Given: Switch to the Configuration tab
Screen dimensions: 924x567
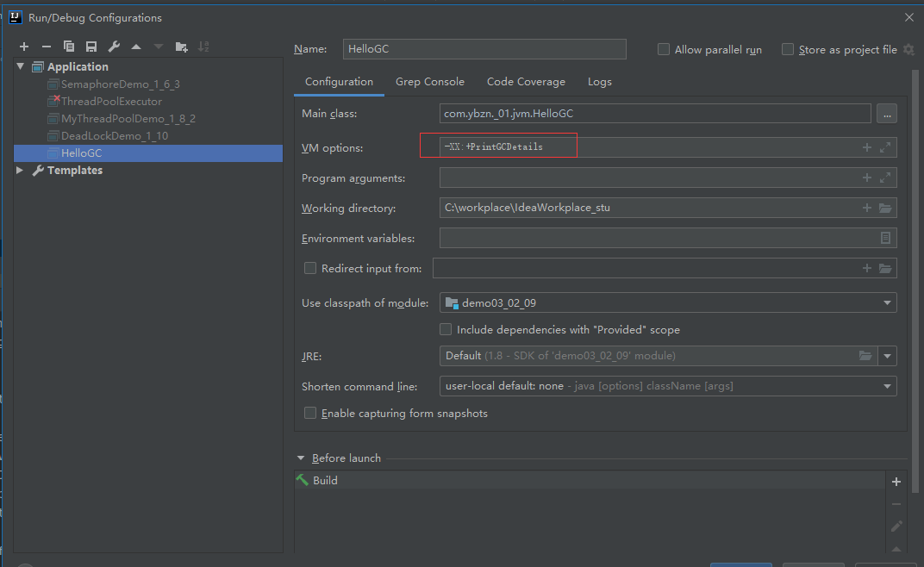Looking at the screenshot, I should coord(339,82).
